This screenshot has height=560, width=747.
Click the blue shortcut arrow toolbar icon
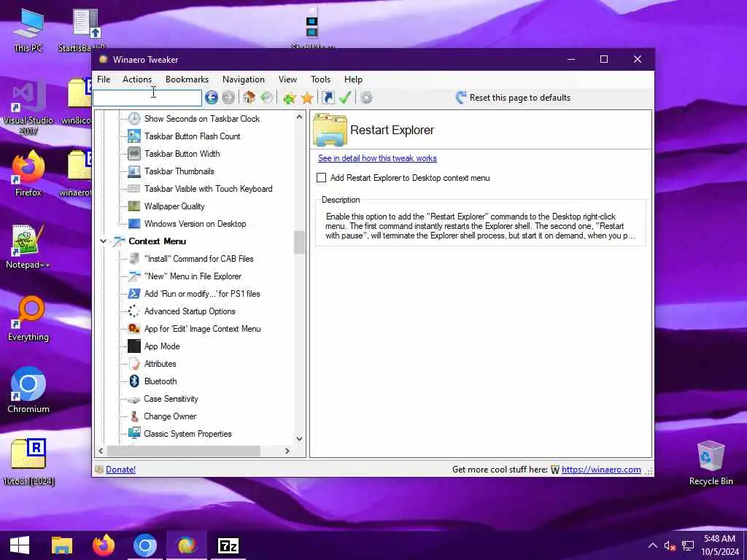328,98
